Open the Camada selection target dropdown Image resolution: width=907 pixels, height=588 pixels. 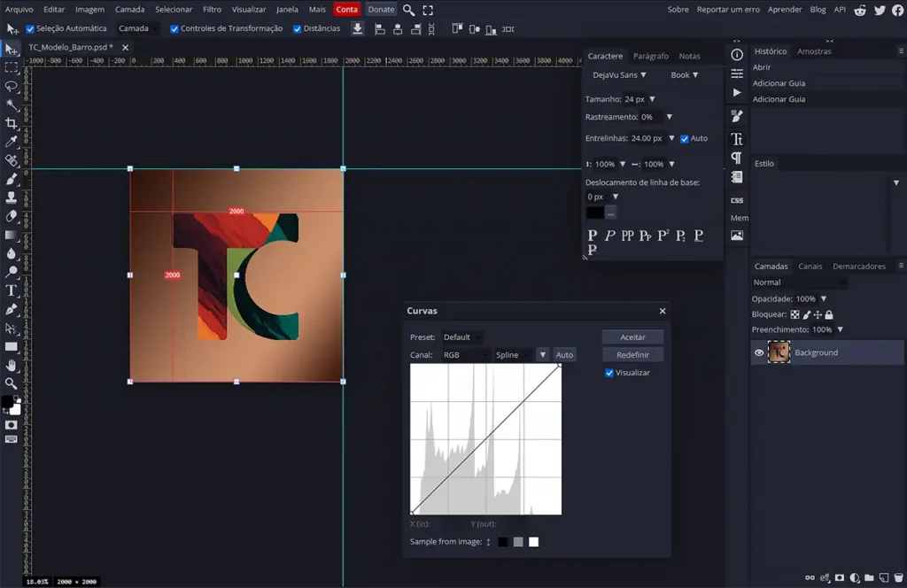[137, 28]
